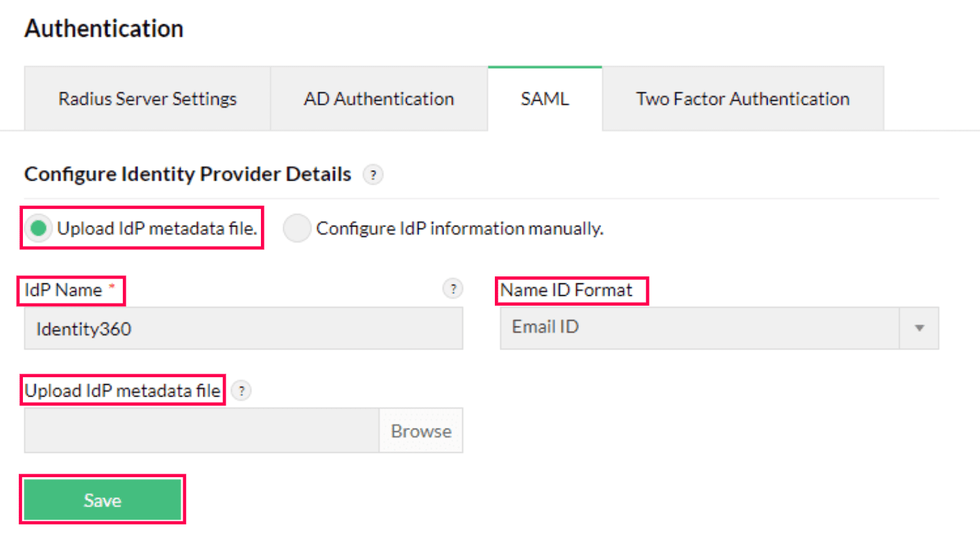Select the SAML tab

tap(544, 98)
